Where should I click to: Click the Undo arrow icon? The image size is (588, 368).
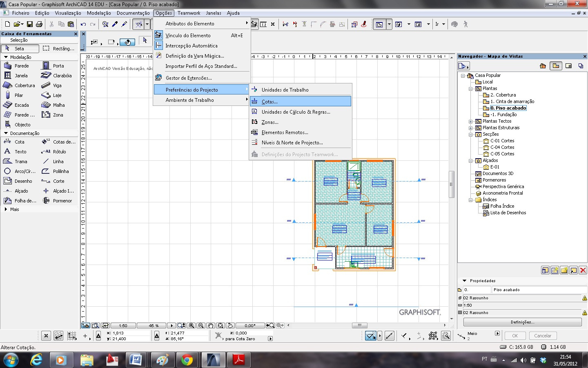pos(83,24)
